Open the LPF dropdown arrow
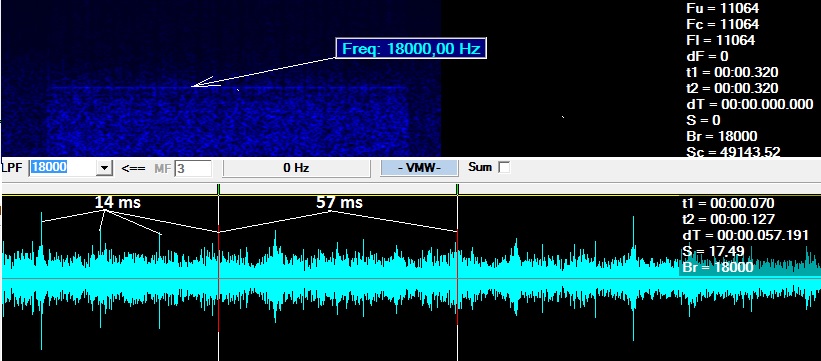The width and height of the screenshot is (821, 361). 105,168
